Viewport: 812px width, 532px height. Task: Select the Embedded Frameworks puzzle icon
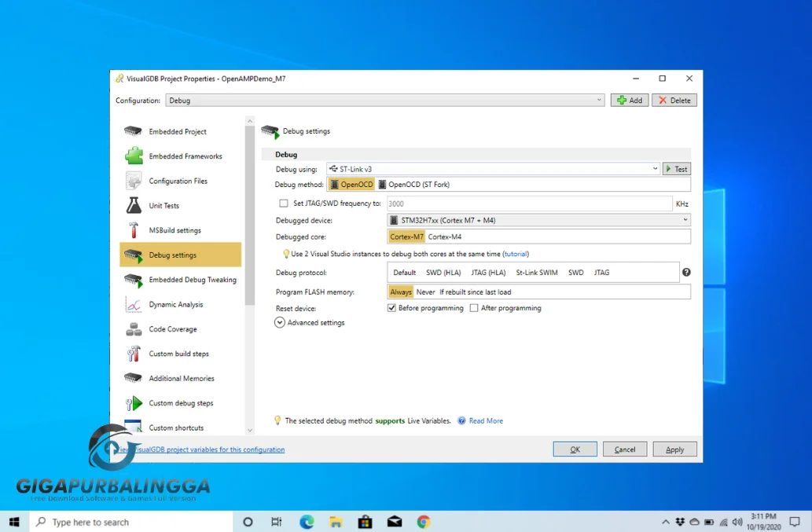click(134, 156)
